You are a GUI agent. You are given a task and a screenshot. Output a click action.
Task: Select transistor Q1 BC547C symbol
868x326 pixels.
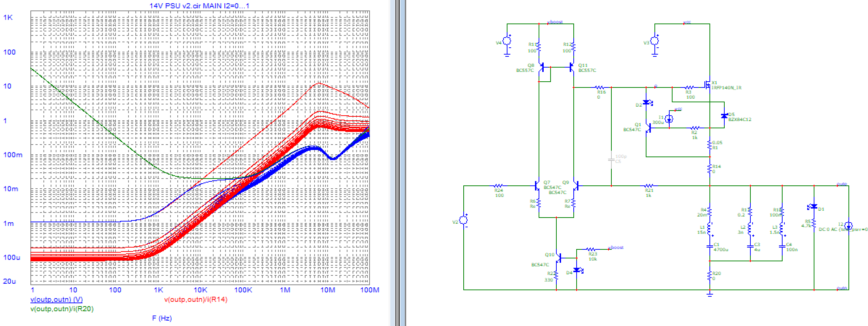648,128
